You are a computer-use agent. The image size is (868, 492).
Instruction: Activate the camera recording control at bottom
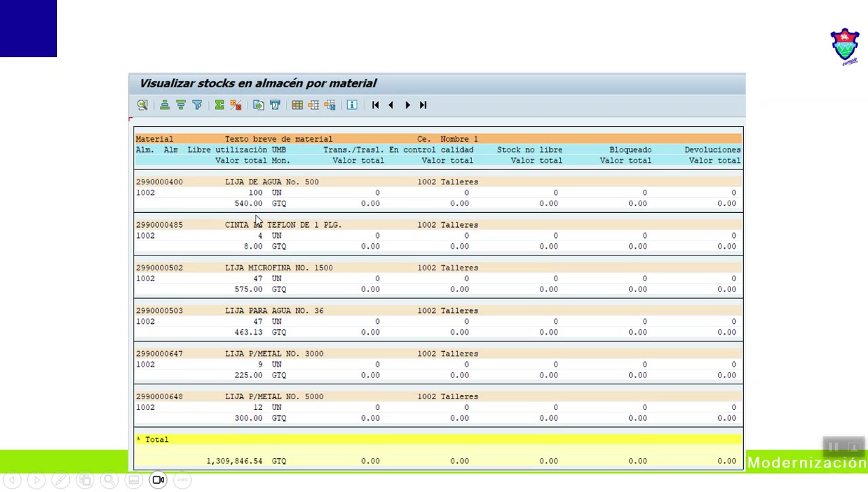pyautogui.click(x=157, y=479)
